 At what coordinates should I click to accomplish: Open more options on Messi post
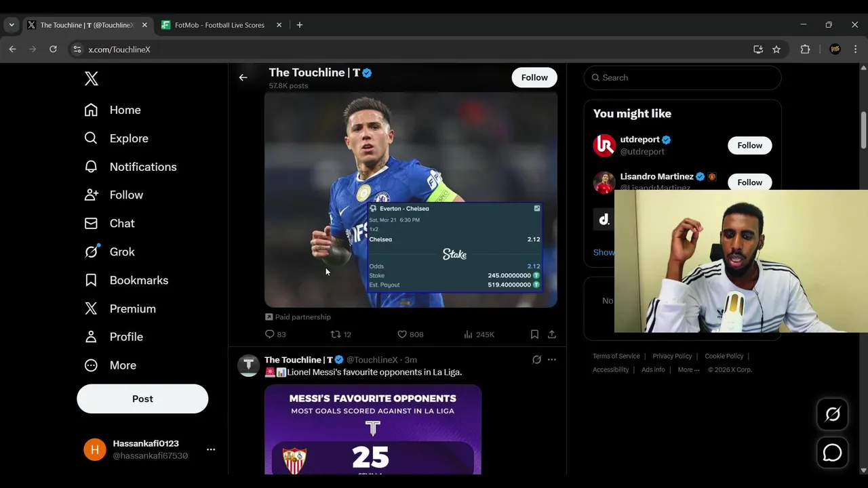tap(552, 360)
